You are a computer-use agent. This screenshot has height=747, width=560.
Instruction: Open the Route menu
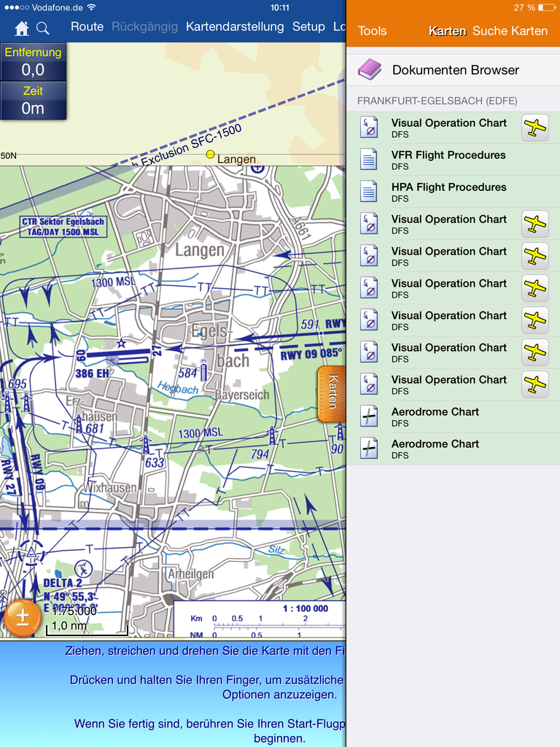tap(87, 27)
